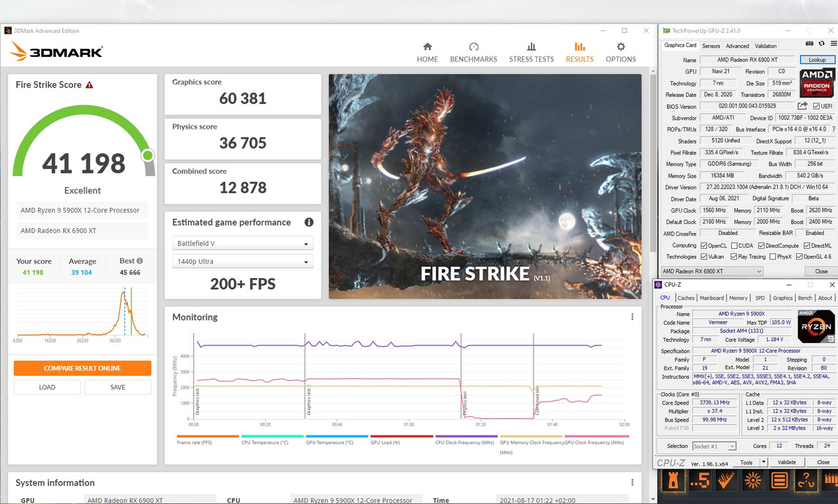The width and height of the screenshot is (838, 504).
Task: Click the warning triangle beside Fire Strike Score
Action: 89,85
